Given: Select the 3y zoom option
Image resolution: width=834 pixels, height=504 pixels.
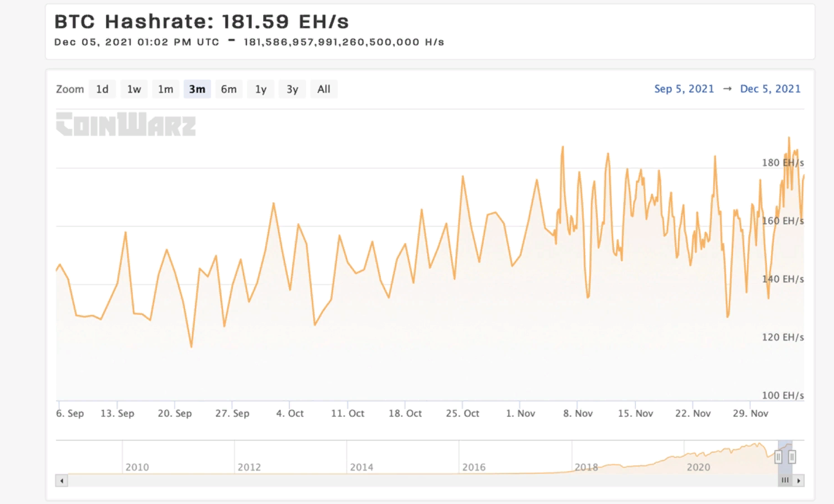Looking at the screenshot, I should click(x=292, y=89).
